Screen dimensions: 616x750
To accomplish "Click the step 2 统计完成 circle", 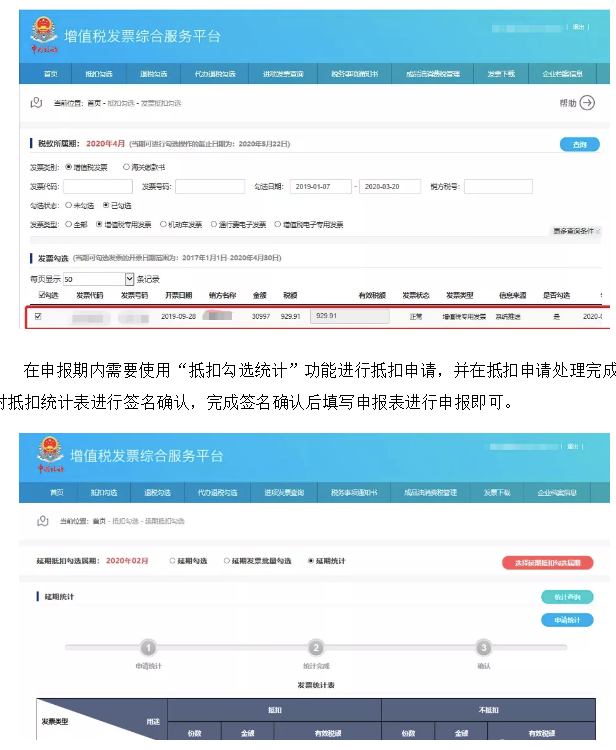I will tap(316, 648).
